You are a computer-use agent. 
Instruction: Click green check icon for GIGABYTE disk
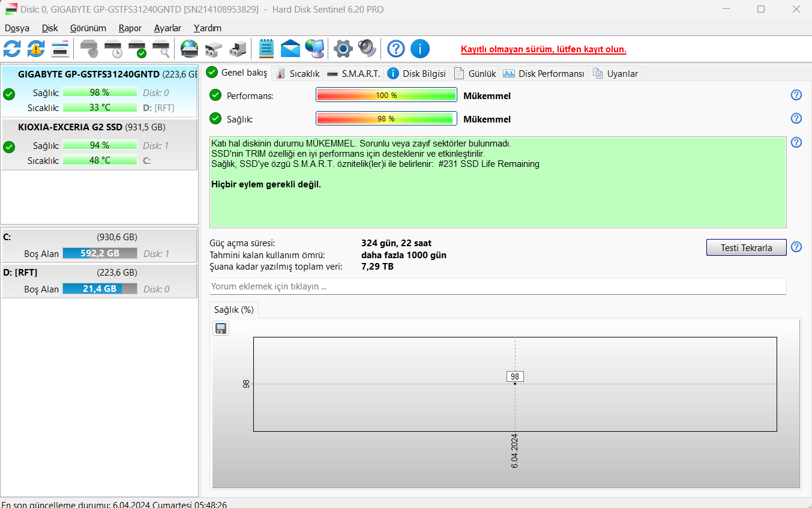pos(9,94)
